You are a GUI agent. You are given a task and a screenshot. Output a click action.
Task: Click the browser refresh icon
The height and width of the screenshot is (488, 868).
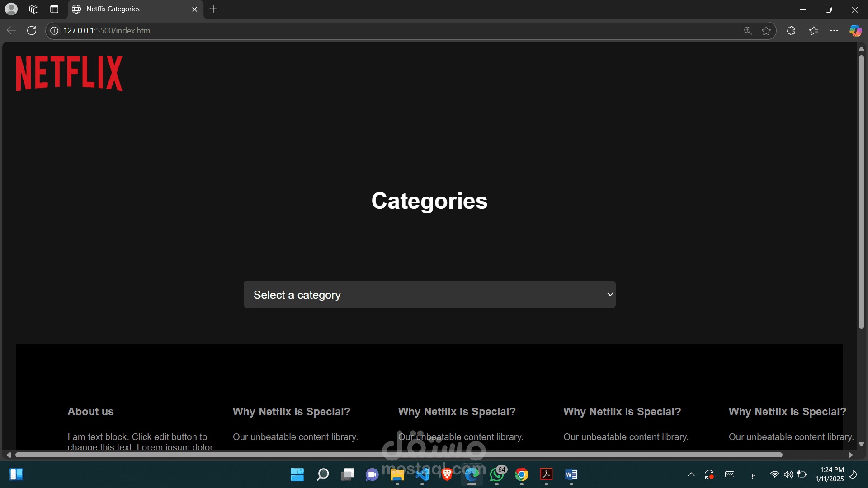click(32, 31)
